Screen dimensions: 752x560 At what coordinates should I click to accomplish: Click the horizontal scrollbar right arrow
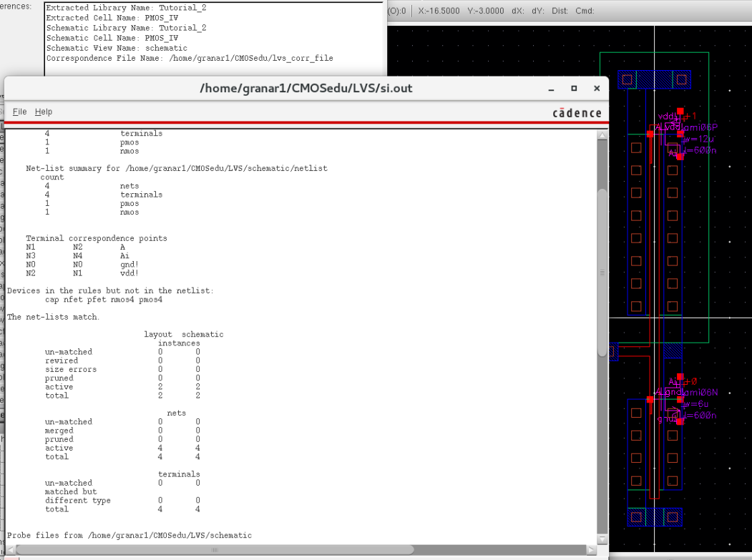[x=590, y=549]
